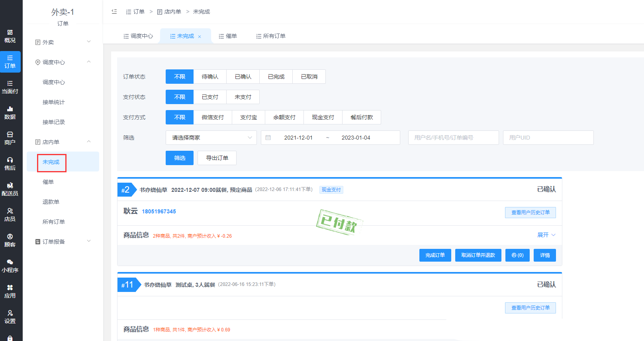Open 催单 in the sidebar submenu

click(x=48, y=182)
